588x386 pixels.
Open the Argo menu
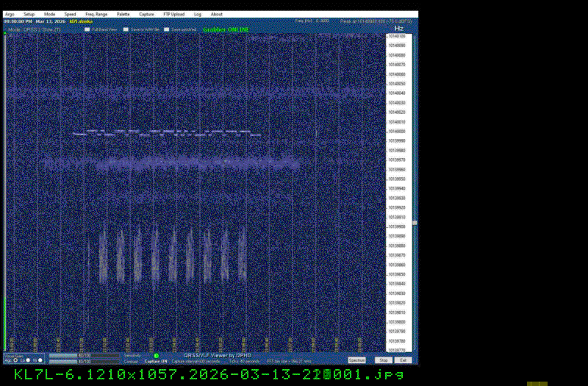(x=10, y=14)
